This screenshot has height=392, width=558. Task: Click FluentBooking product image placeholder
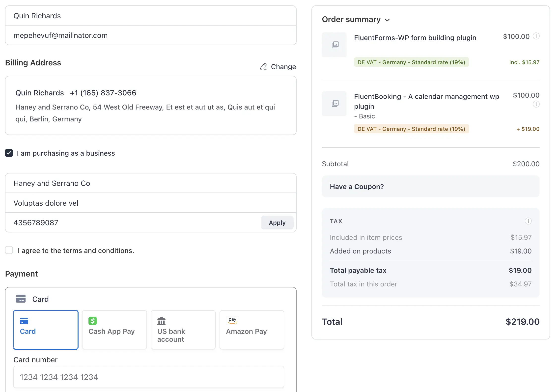(x=334, y=104)
